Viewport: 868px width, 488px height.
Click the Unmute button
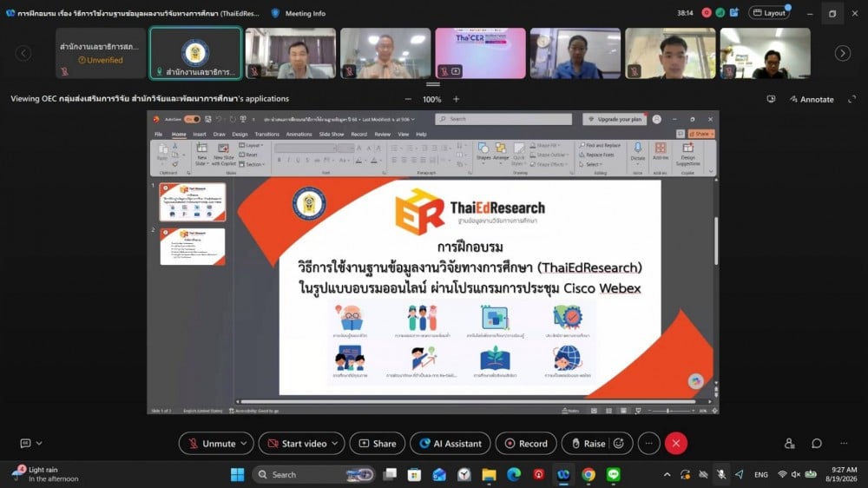tap(211, 443)
